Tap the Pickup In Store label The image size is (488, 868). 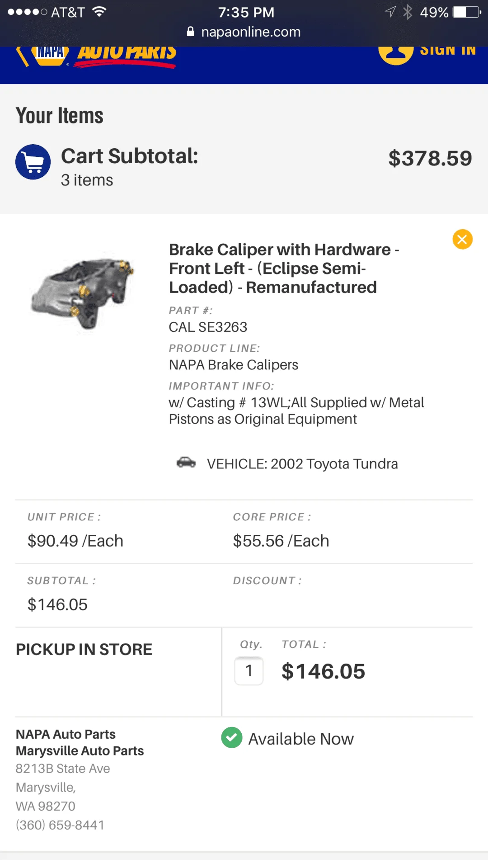pyautogui.click(x=84, y=650)
